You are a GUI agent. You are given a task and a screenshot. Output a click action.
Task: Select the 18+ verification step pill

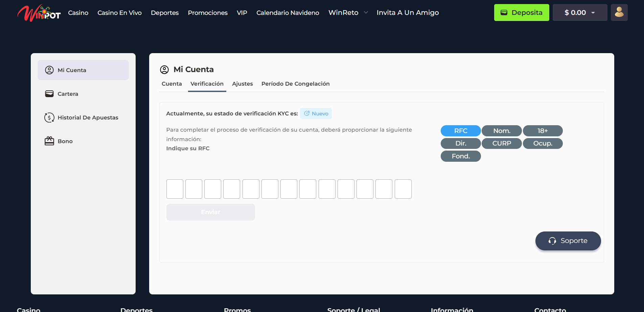[x=543, y=131]
